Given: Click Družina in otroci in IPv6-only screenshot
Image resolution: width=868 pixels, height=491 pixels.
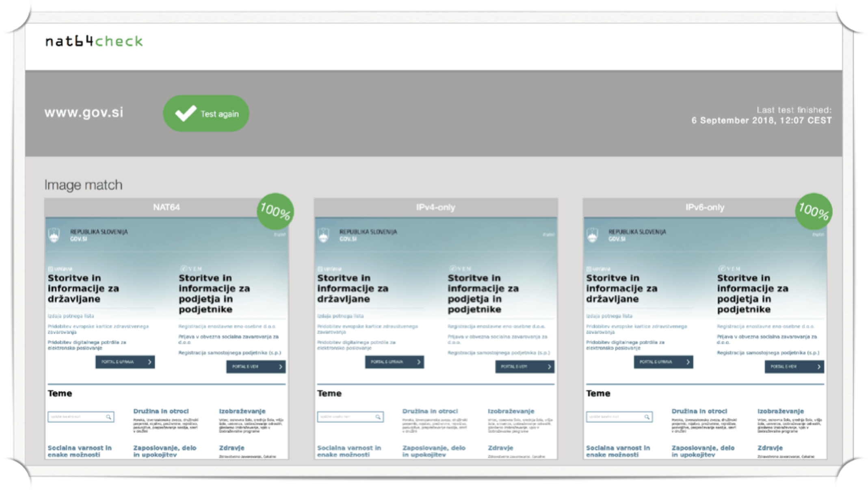Looking at the screenshot, I should [699, 411].
